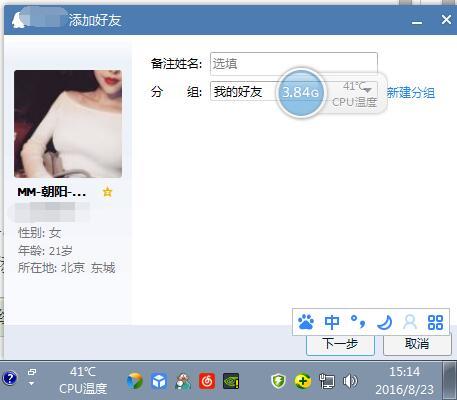Click the 取消 button
Screen dimensions: 457x400
pos(417,344)
